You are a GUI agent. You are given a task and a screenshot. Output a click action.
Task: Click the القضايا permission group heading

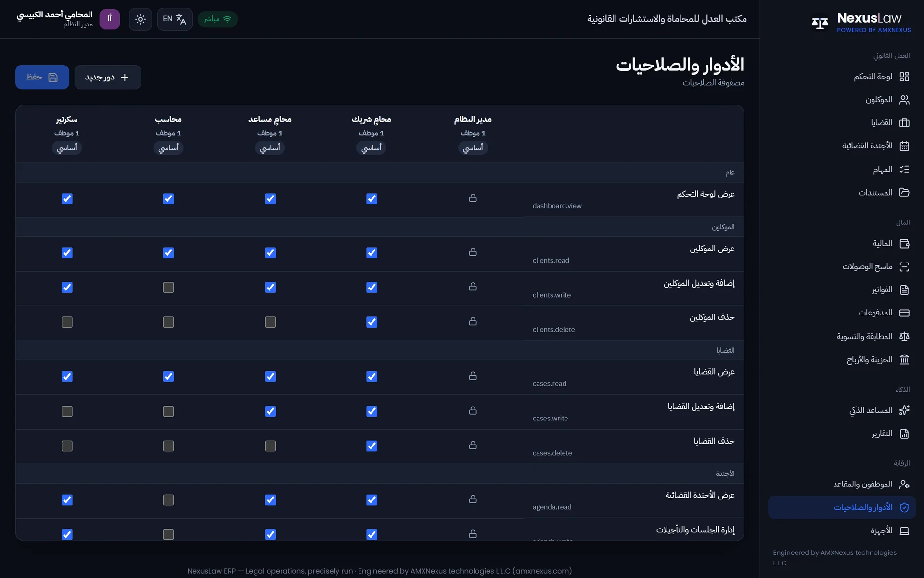[725, 350]
